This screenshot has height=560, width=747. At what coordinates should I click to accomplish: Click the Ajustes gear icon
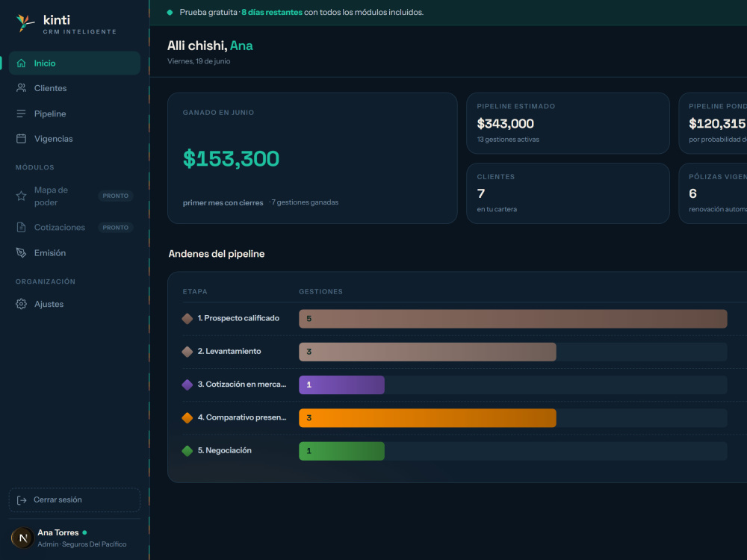[x=22, y=305]
